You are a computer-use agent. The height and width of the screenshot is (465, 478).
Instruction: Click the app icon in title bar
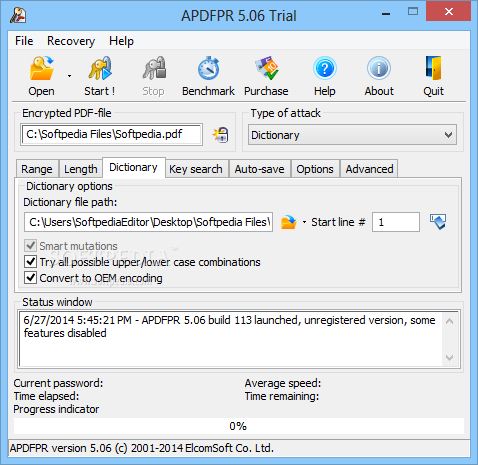[x=18, y=15]
